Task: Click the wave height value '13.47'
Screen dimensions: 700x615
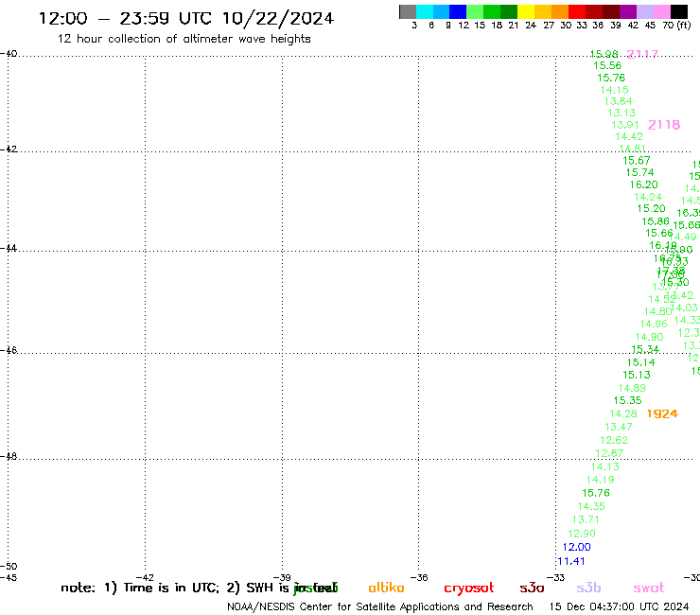Action: point(619,427)
